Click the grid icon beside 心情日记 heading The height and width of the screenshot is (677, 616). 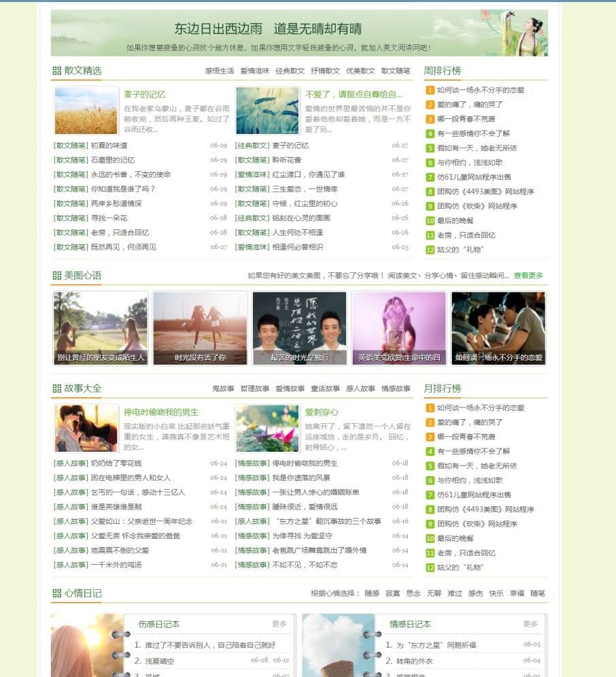pos(57,593)
